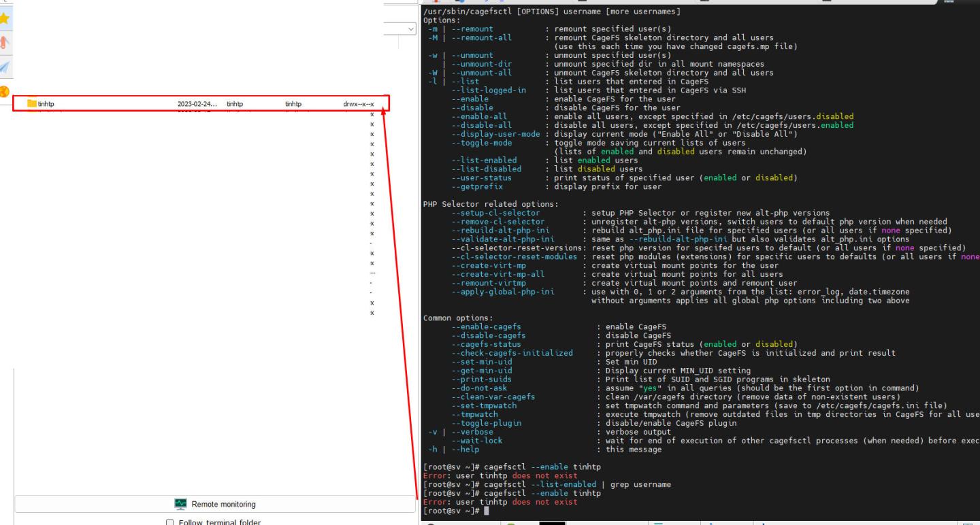
Task: Toggle the Follow terminal folder checkbox
Action: (170, 522)
